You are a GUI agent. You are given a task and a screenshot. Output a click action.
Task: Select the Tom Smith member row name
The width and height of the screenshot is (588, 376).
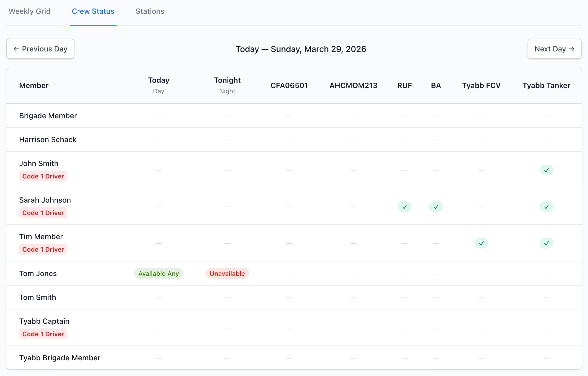click(38, 297)
